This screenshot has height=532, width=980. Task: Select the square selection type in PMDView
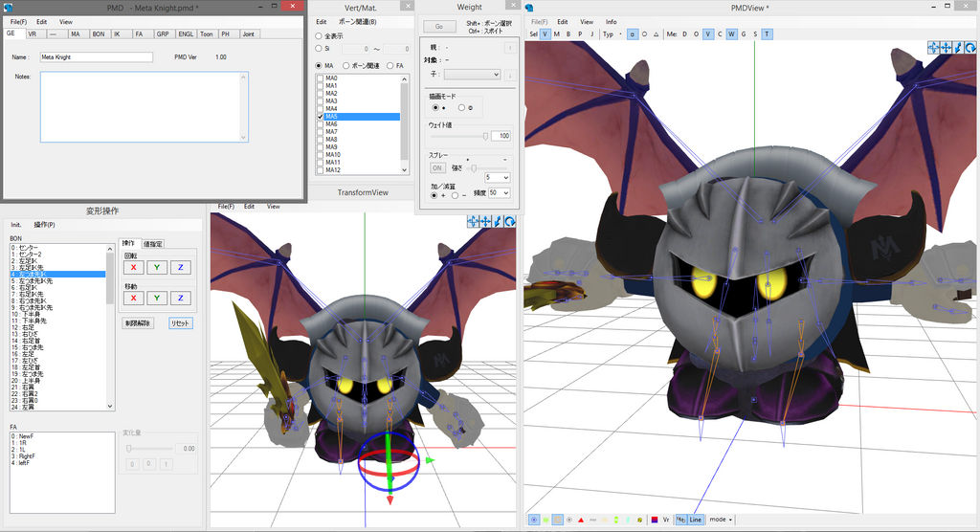pyautogui.click(x=633, y=34)
